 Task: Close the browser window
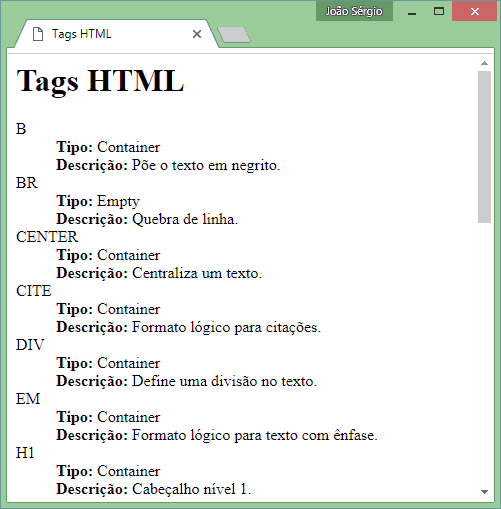coord(475,11)
